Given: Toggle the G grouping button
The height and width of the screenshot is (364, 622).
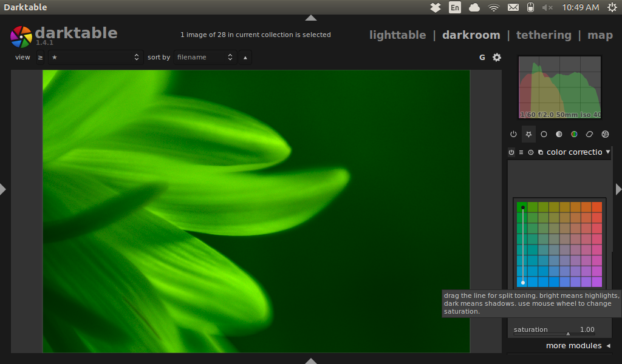Looking at the screenshot, I should click(x=482, y=58).
